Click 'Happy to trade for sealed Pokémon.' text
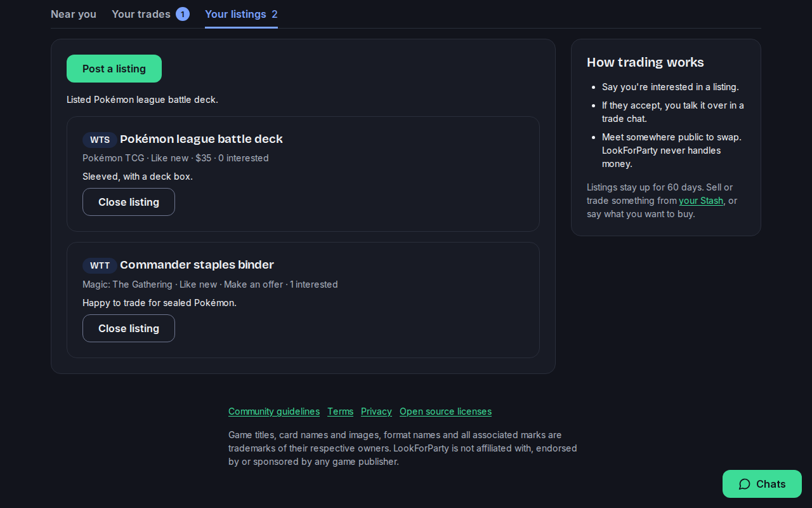Screen dimensions: 812x508 pyautogui.click(x=159, y=303)
